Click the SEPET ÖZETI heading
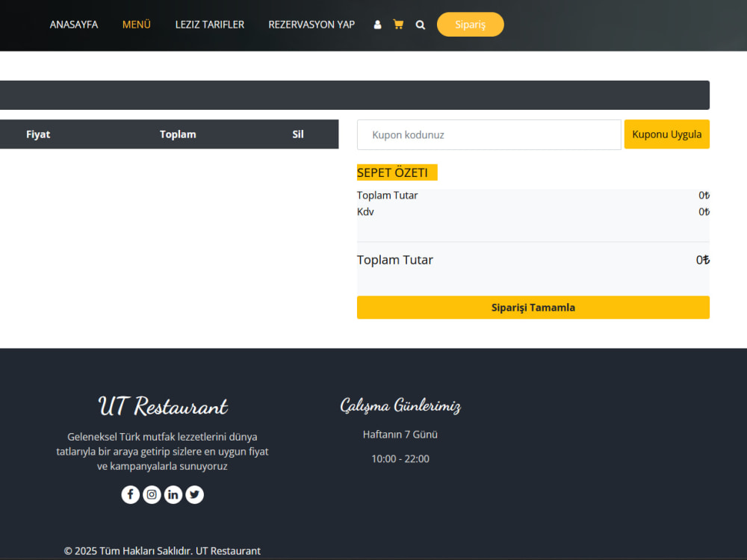 393,172
